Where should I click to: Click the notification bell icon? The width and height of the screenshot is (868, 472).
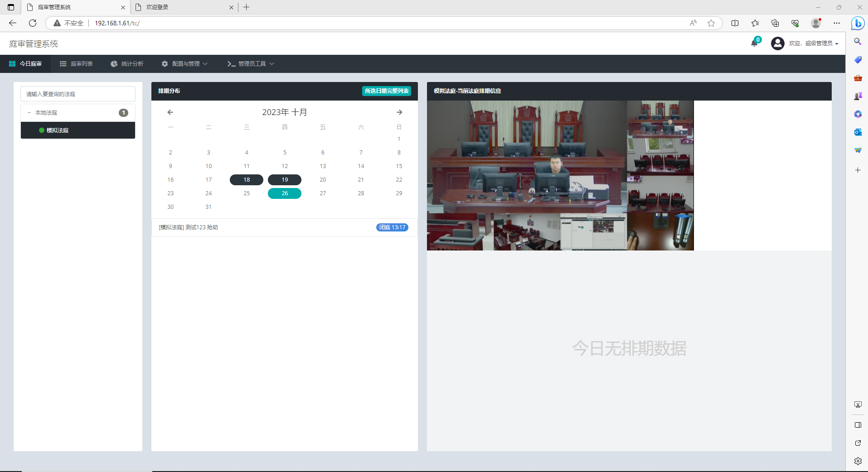point(754,43)
